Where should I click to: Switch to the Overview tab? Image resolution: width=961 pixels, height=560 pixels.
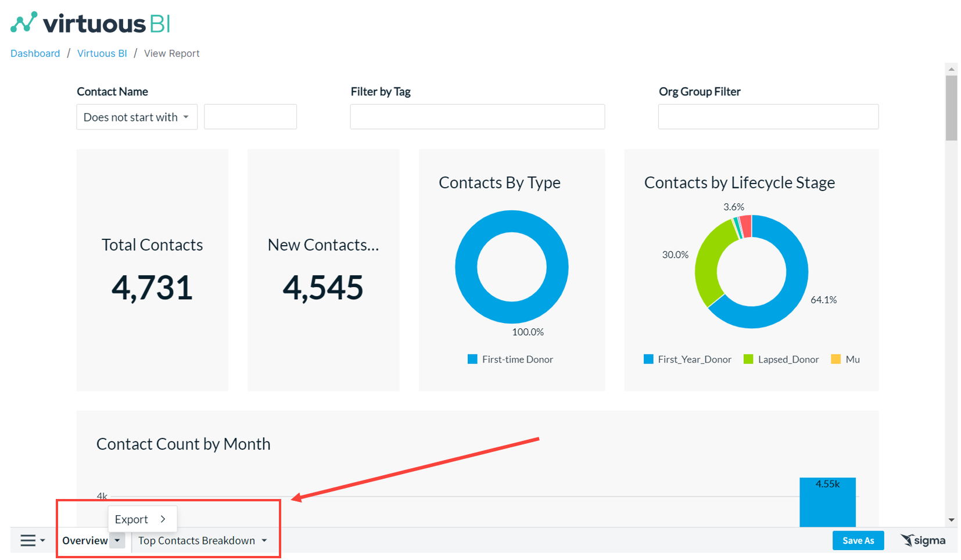[85, 540]
